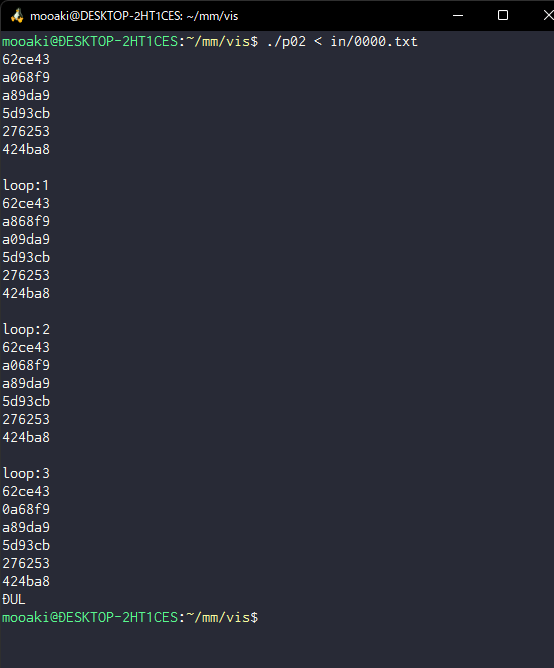Click the loop:1 output line
Image resolution: width=554 pixels, height=668 pixels.
coord(26,185)
